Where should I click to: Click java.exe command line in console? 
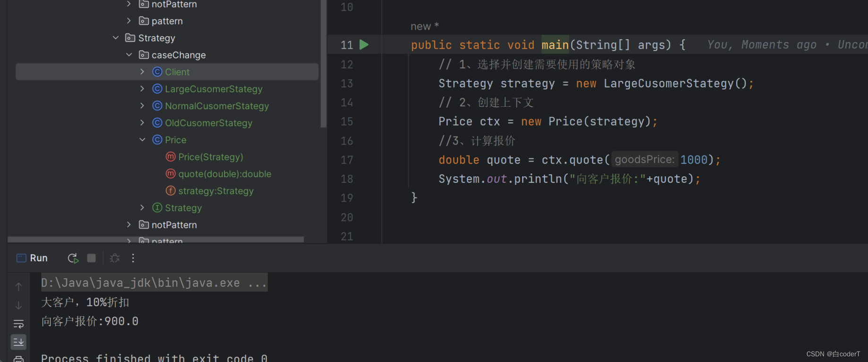154,283
